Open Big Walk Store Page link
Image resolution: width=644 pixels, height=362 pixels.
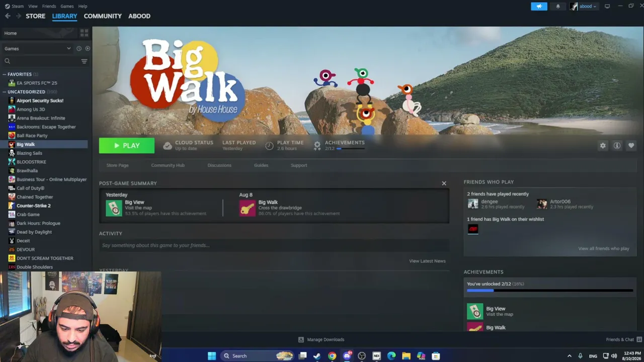click(117, 165)
